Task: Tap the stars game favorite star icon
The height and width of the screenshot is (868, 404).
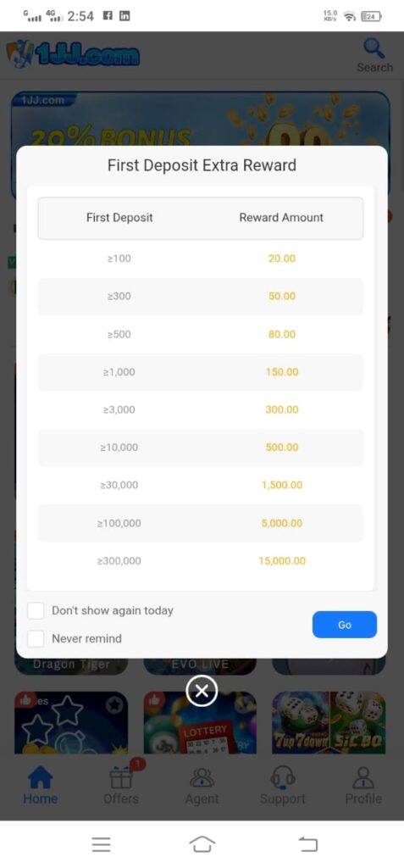Action: pos(114,704)
